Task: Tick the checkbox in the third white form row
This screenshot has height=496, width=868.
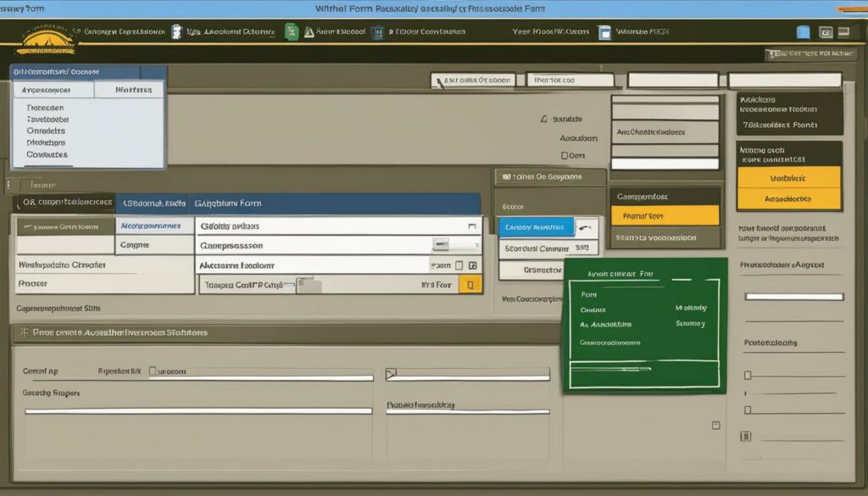Action: pos(459,265)
